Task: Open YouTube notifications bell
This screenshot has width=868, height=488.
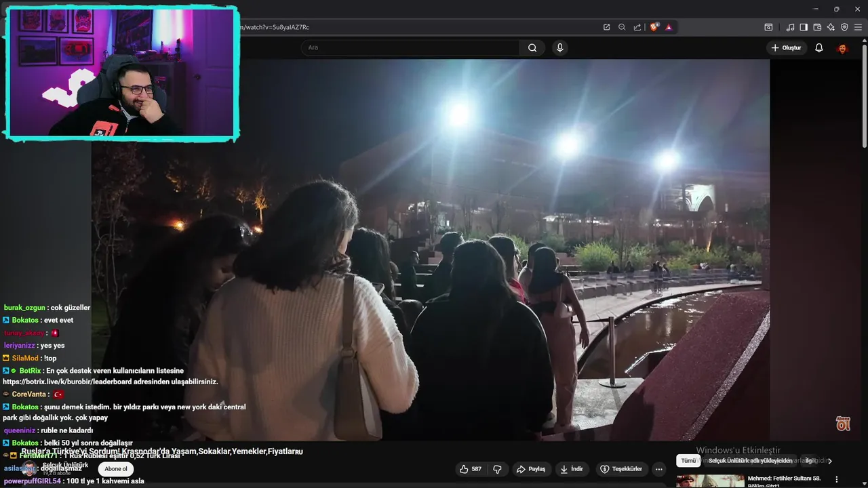Action: tap(819, 47)
